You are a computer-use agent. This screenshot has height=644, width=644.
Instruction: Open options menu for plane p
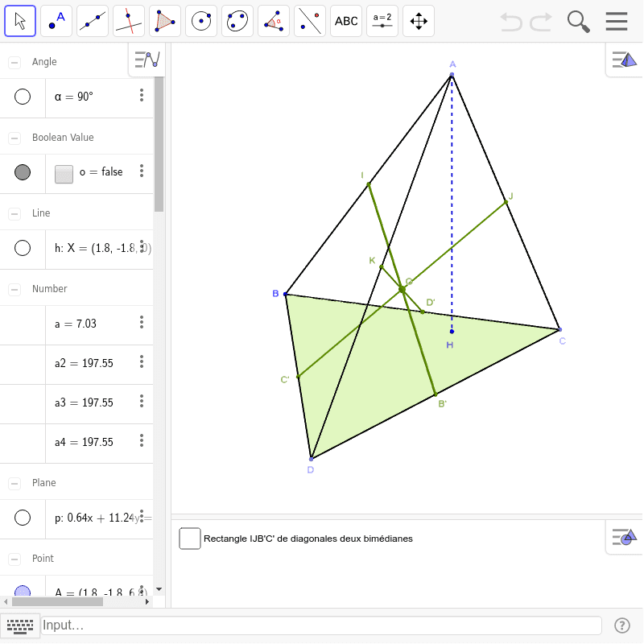(142, 516)
